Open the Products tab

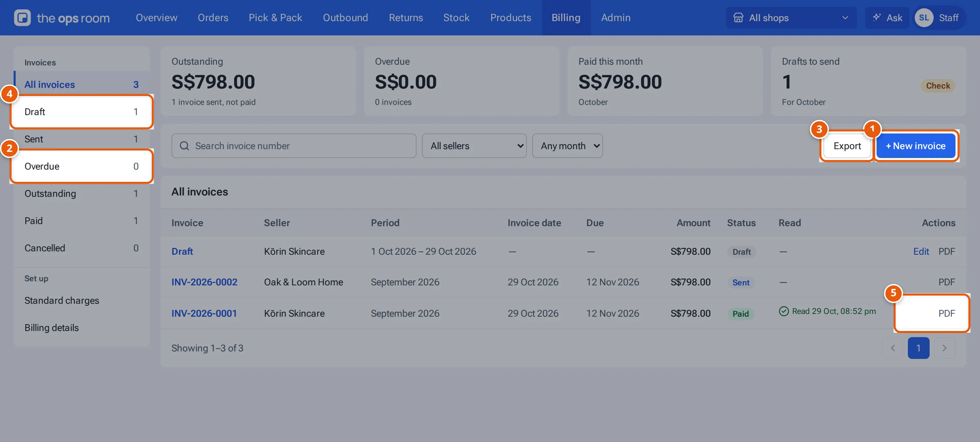point(510,18)
